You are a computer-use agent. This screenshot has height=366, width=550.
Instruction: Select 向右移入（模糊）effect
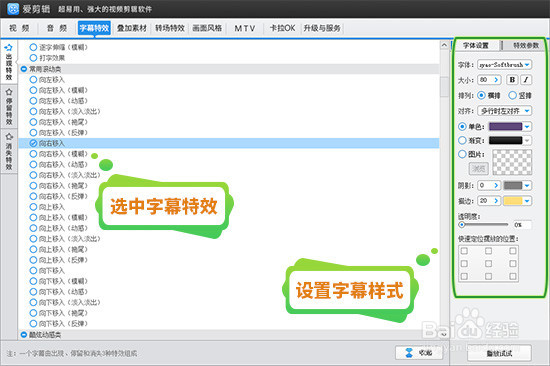pos(59,154)
